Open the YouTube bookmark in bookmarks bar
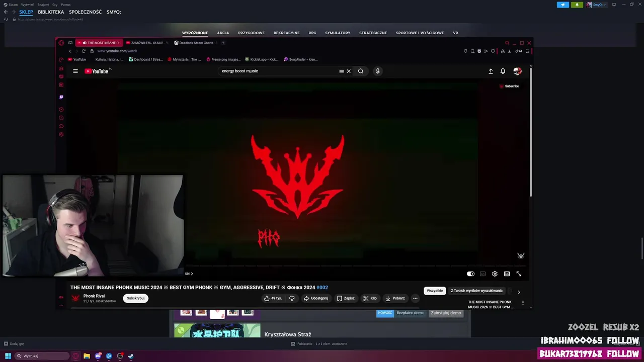The image size is (644, 362). pos(77,59)
